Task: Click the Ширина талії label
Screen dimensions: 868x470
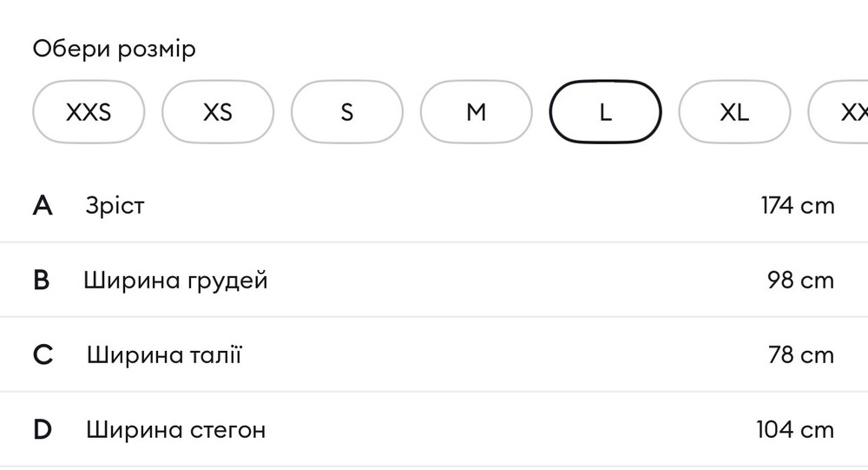Action: [164, 355]
